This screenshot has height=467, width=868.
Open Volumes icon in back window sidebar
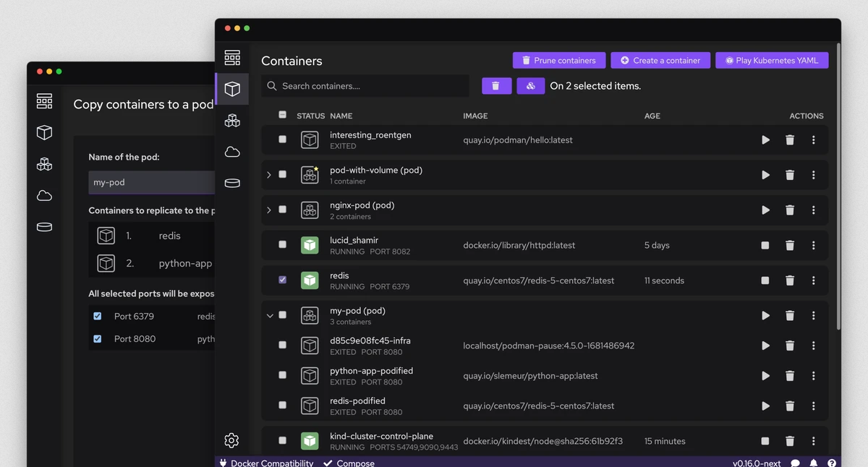(44, 227)
